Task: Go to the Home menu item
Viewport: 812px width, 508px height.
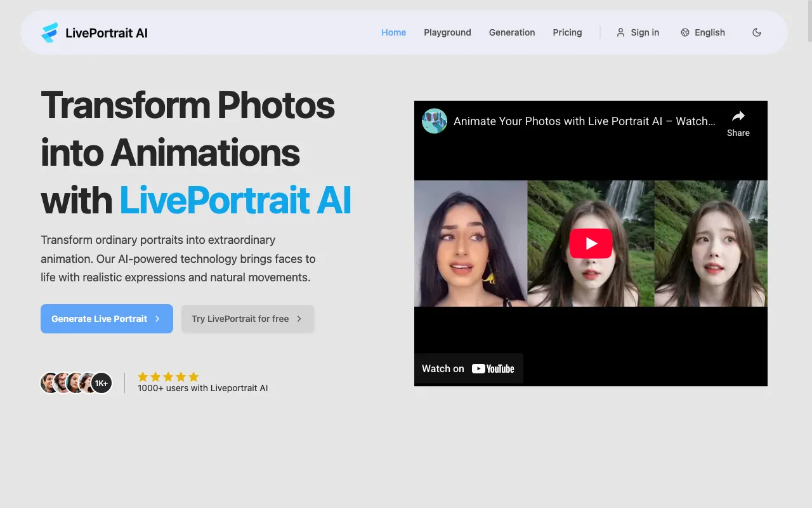Action: click(x=393, y=32)
